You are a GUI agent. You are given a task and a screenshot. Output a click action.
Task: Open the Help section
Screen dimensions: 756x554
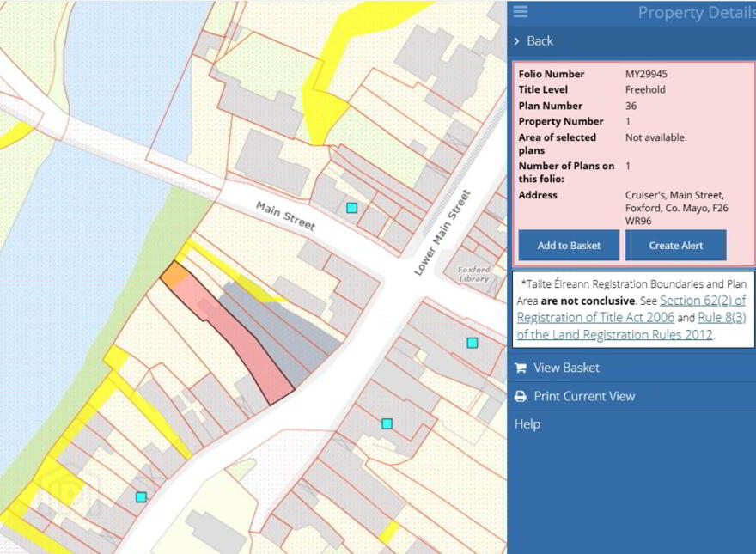(x=527, y=424)
